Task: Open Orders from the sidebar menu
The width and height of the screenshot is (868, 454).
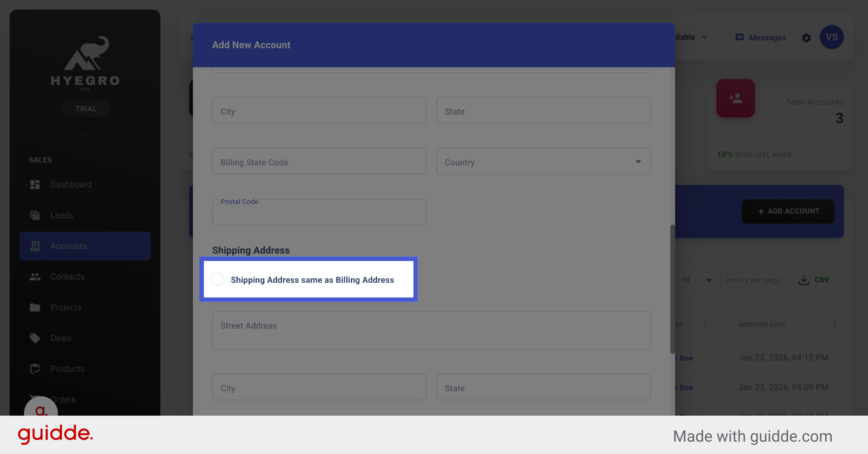Action: [x=63, y=399]
